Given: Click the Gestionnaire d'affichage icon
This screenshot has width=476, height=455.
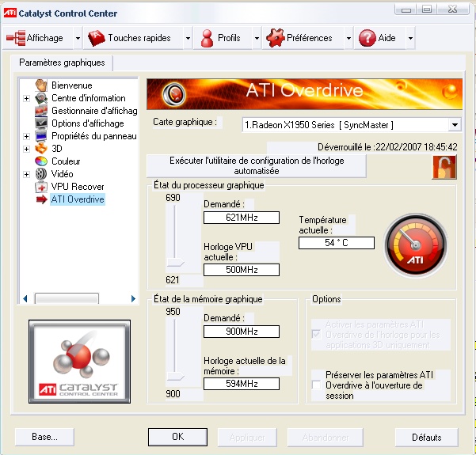Looking at the screenshot, I should pyautogui.click(x=41, y=111).
